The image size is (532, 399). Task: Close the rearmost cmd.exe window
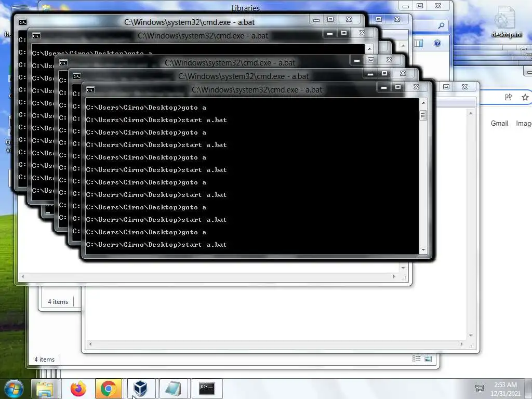(349, 19)
